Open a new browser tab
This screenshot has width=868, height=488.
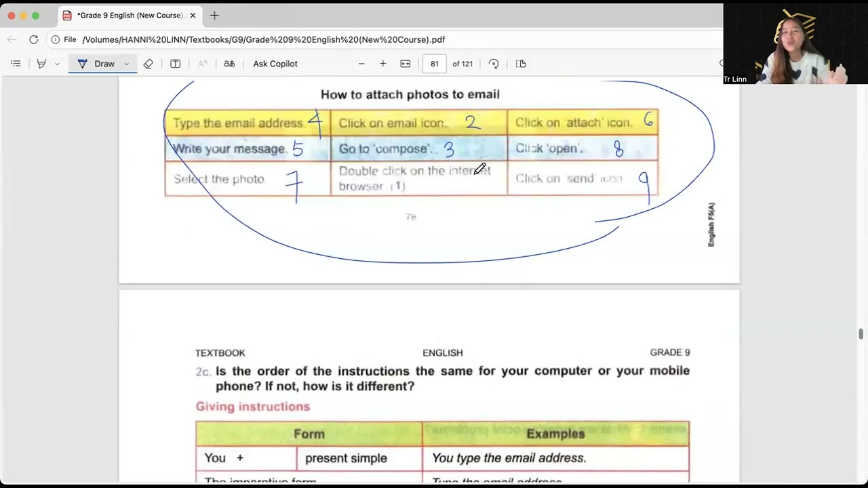(214, 15)
